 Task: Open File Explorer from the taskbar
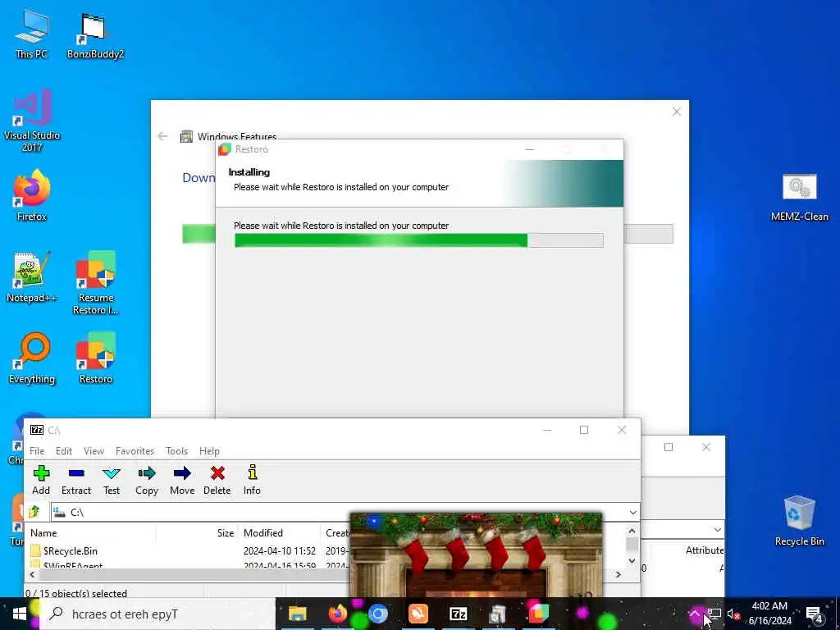[x=297, y=614]
